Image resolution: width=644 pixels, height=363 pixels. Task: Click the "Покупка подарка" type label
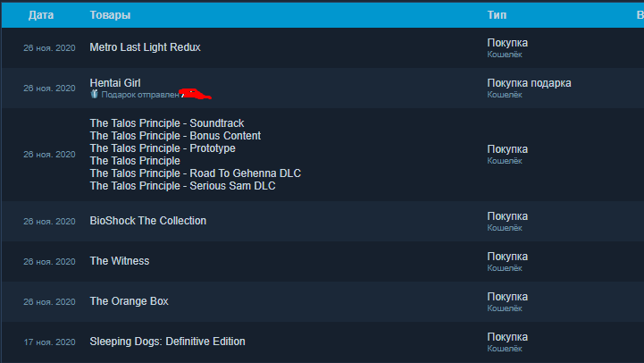pyautogui.click(x=529, y=83)
